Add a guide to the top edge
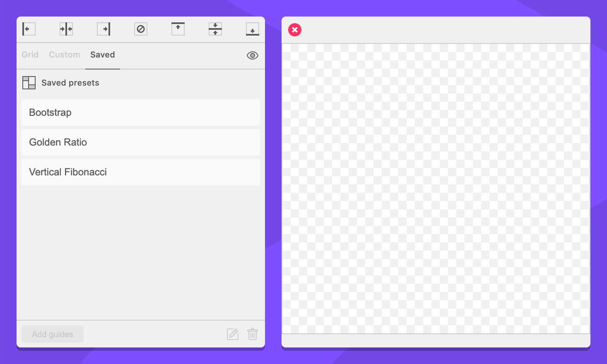 (x=178, y=29)
